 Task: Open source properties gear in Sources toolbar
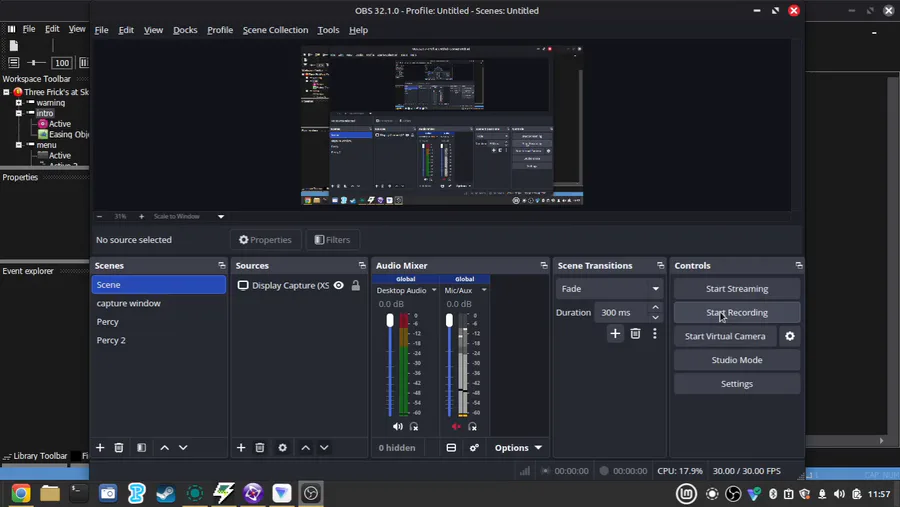[282, 447]
